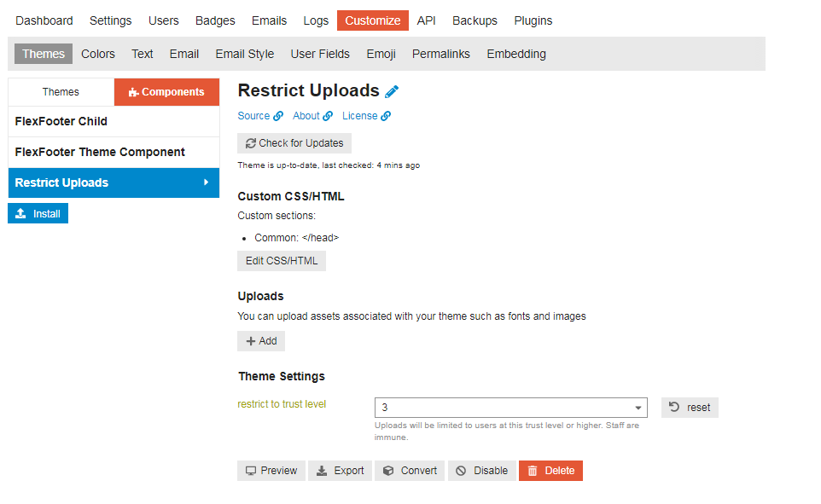Click the upload icon on the Install button
821x504 pixels.
pos(20,213)
